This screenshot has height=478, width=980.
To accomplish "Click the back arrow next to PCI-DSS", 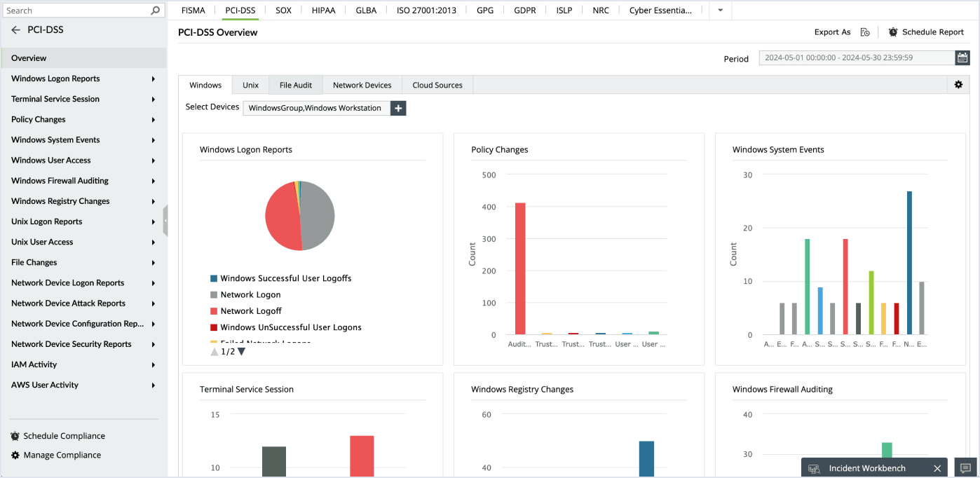I will pos(15,30).
